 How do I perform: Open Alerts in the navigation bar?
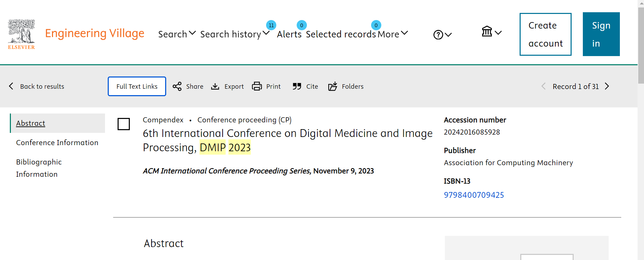tap(289, 34)
